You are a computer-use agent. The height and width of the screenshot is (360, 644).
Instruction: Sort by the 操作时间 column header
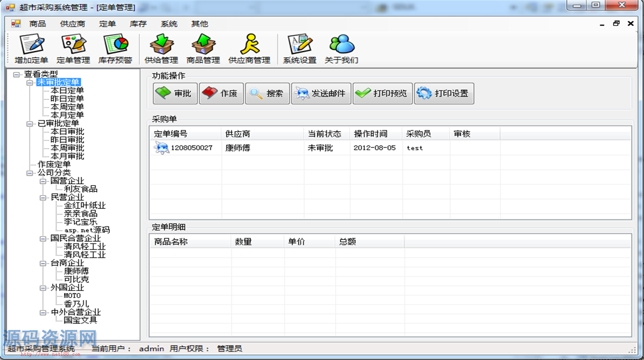(376, 134)
